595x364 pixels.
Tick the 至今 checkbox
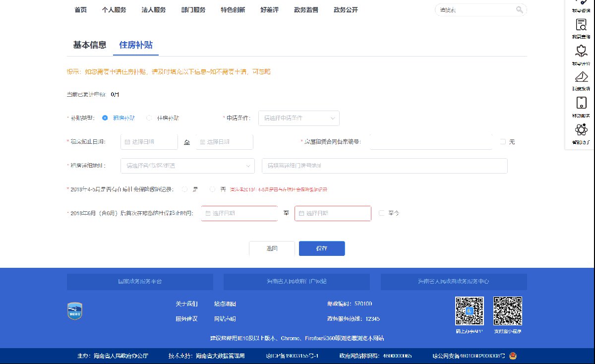point(381,213)
